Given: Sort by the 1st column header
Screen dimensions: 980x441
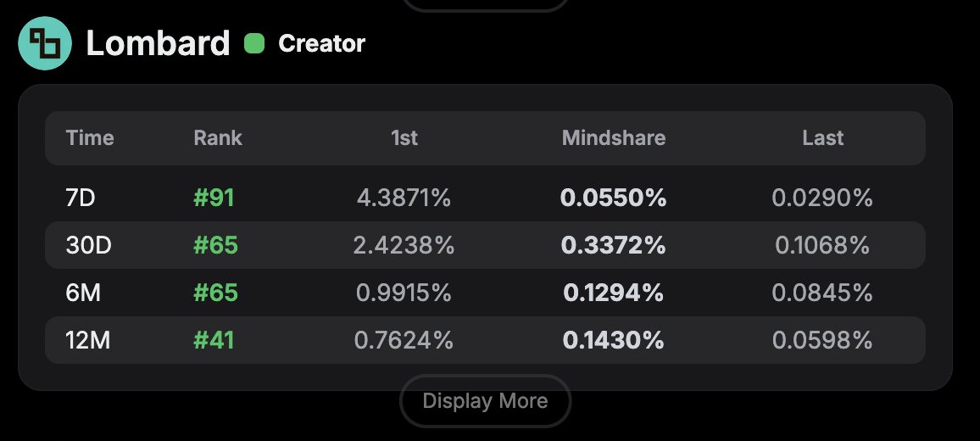Looking at the screenshot, I should pos(404,137).
